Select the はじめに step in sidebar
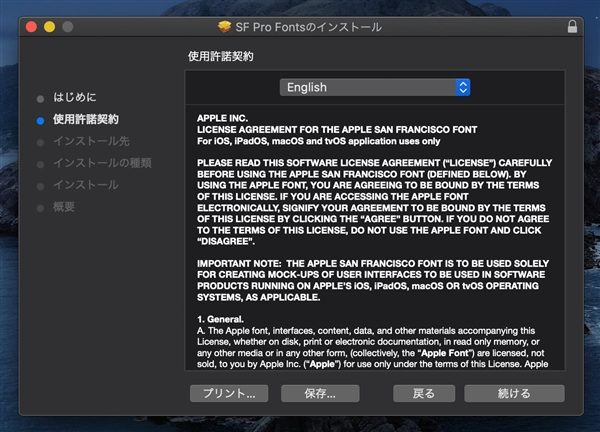600x432 pixels. tap(75, 97)
